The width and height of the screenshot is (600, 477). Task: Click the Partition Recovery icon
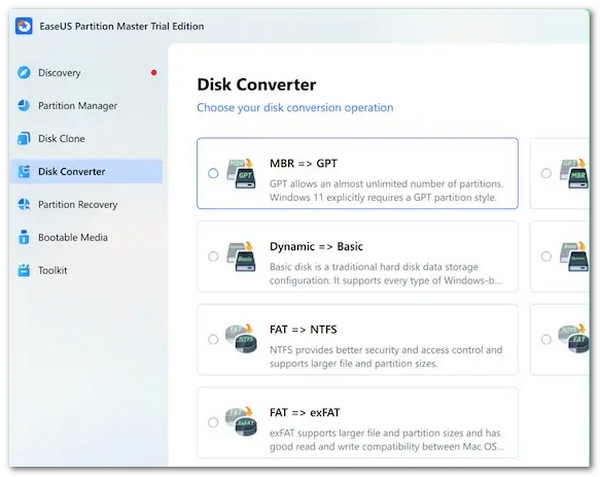(23, 205)
